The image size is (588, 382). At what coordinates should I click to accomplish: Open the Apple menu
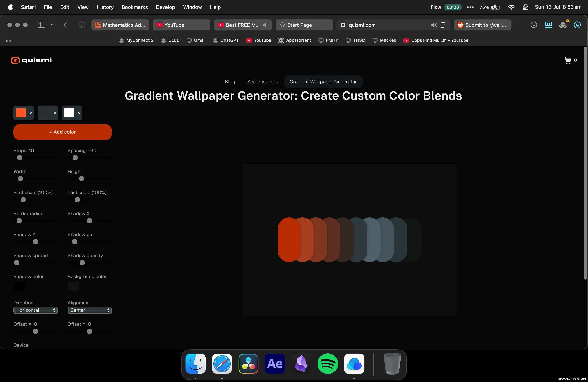coord(10,7)
